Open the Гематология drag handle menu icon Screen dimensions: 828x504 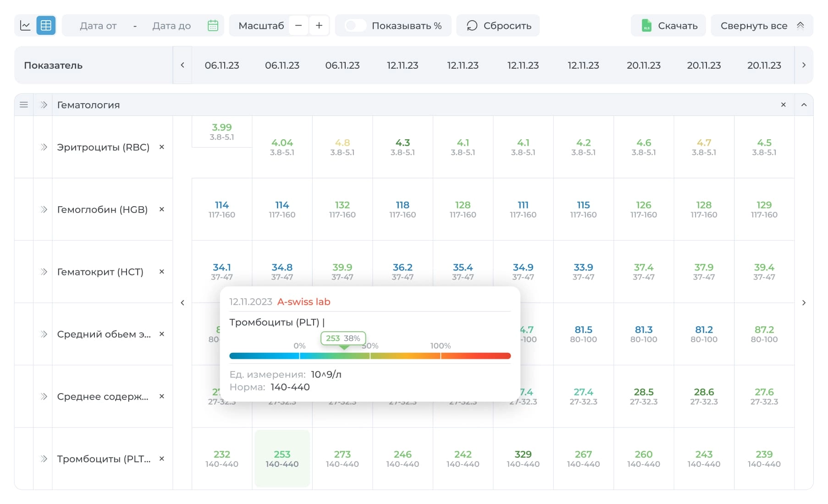(24, 105)
